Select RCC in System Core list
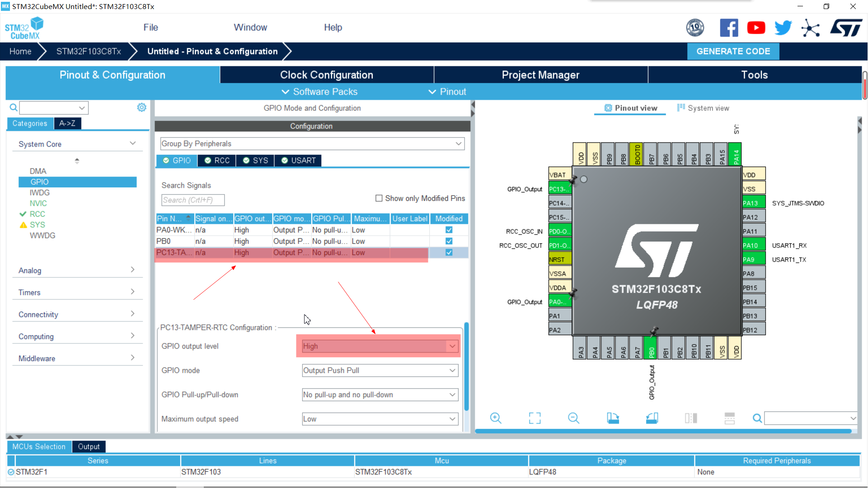This screenshot has height=488, width=868. coord(38,214)
